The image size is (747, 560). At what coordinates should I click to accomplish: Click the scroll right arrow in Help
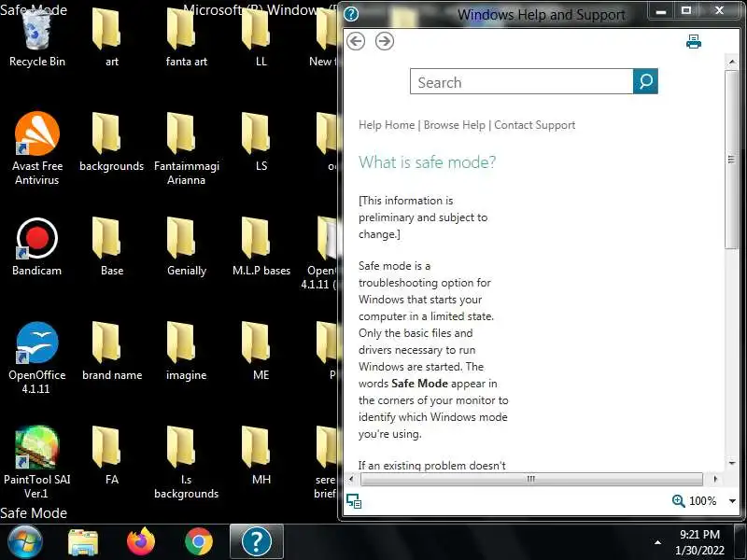point(714,479)
